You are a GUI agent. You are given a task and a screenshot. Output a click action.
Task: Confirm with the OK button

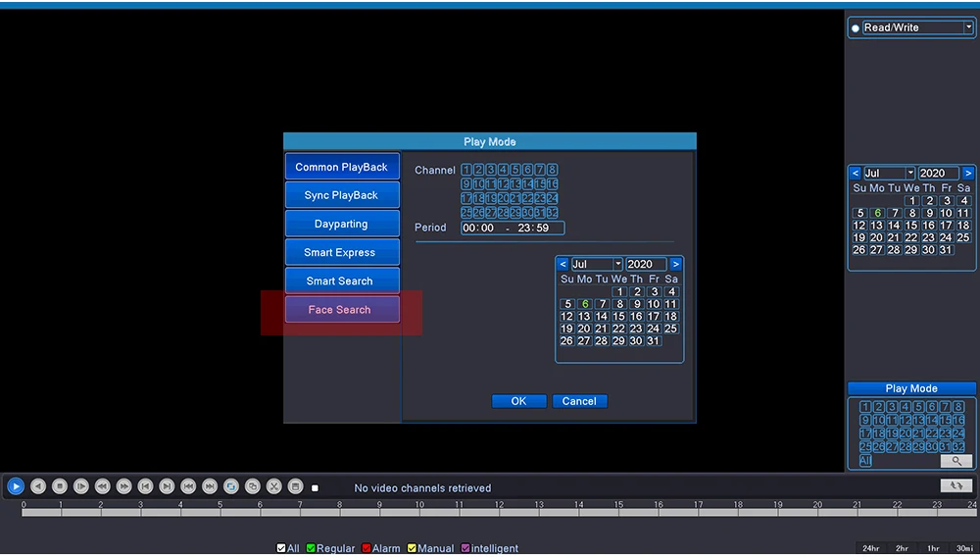[x=518, y=401]
